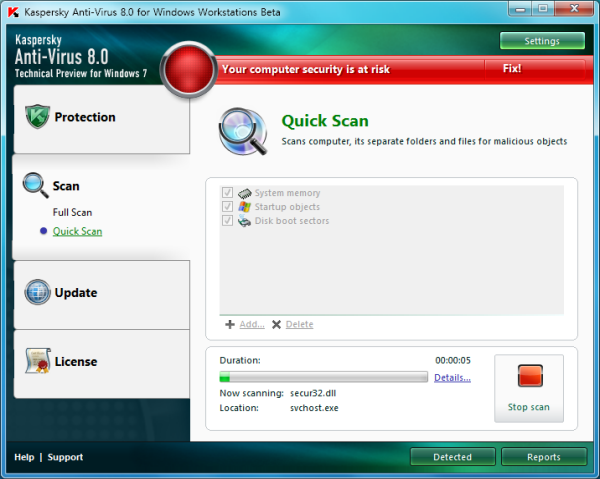
Task: Maximize the Kaspersky window
Action: point(543,9)
